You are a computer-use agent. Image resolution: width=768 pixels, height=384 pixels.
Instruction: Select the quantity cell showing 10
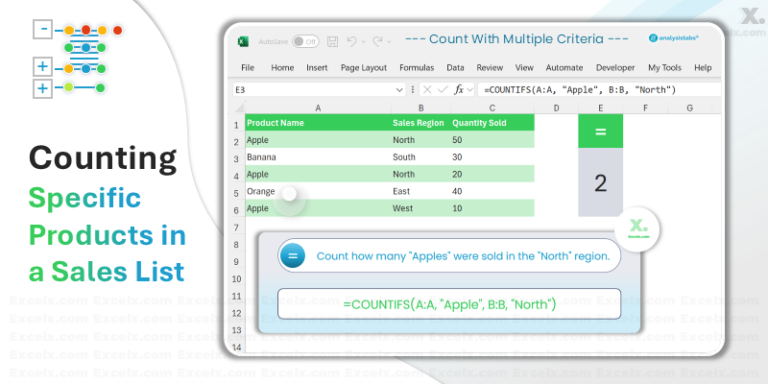[492, 208]
